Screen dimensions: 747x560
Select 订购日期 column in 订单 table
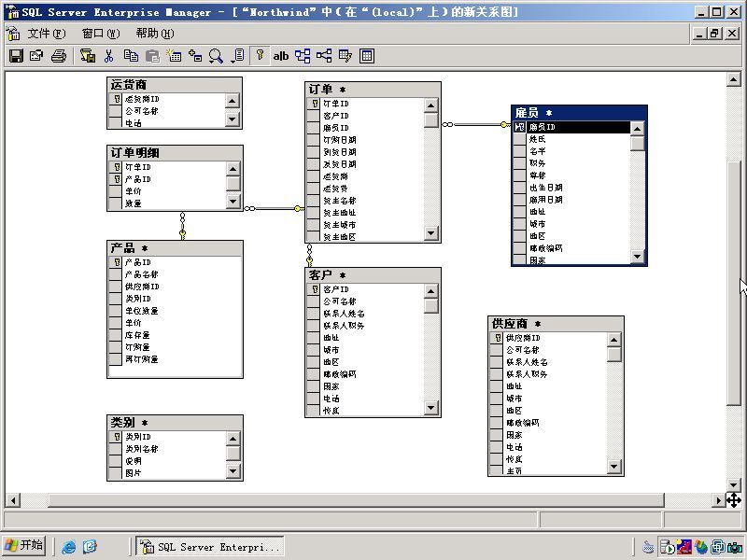[x=365, y=140]
